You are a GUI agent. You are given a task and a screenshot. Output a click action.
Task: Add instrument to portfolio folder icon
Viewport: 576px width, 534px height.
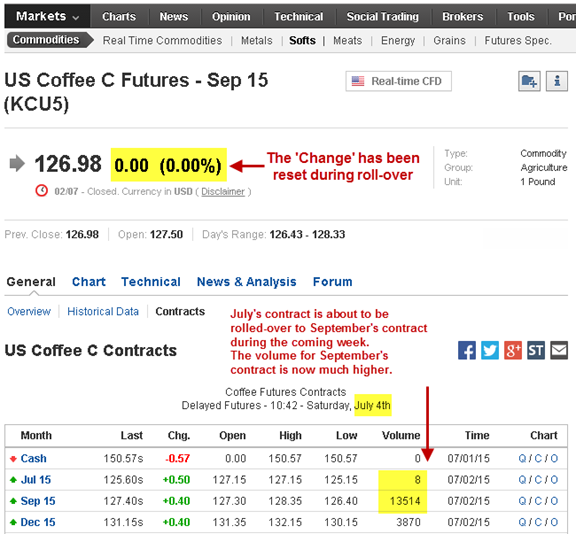tap(529, 81)
